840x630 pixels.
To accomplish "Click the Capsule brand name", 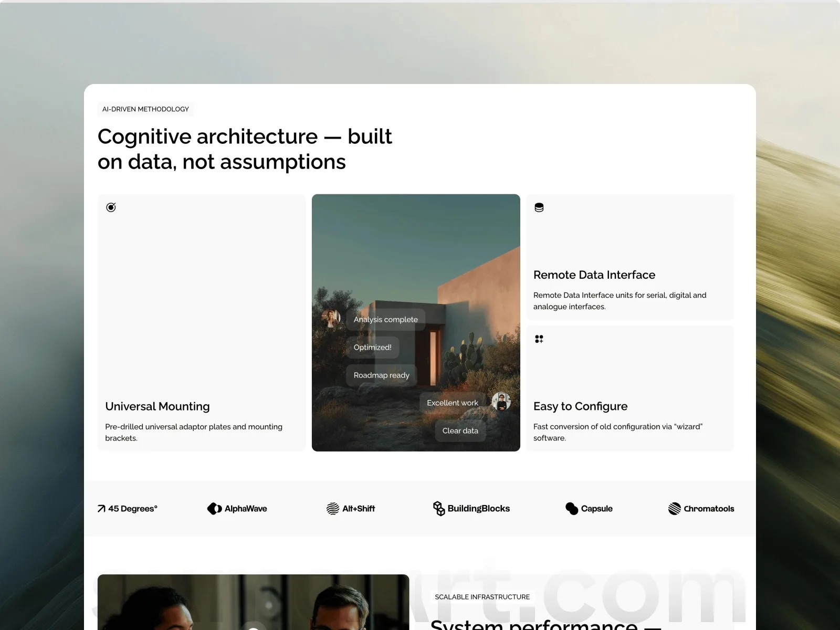I will pos(597,509).
